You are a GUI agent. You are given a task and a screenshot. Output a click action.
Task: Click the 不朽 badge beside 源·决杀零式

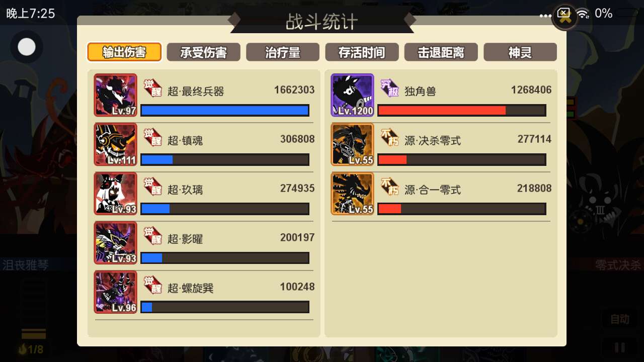pos(389,137)
